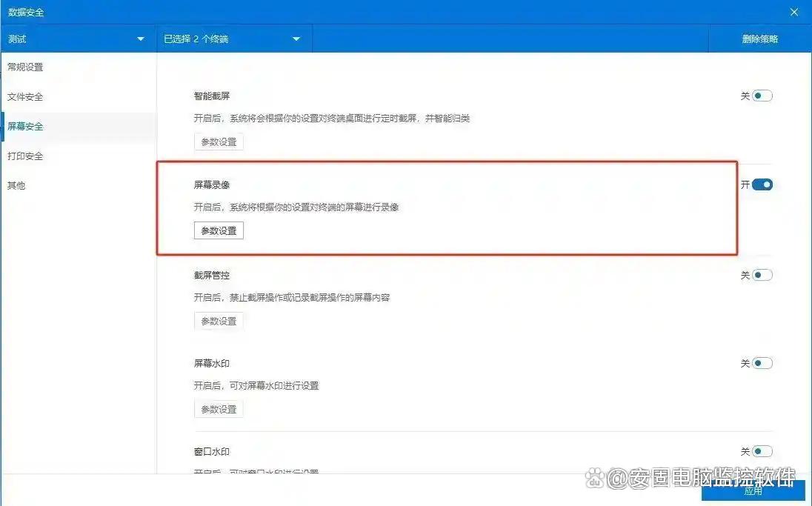Click description 禁止截屏操作或记录截屏操作的屏幕内容

coord(310,297)
